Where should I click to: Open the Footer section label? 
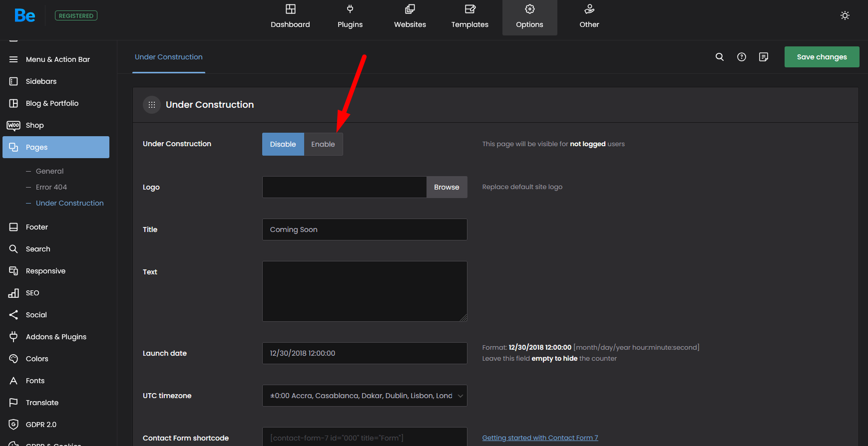37,227
